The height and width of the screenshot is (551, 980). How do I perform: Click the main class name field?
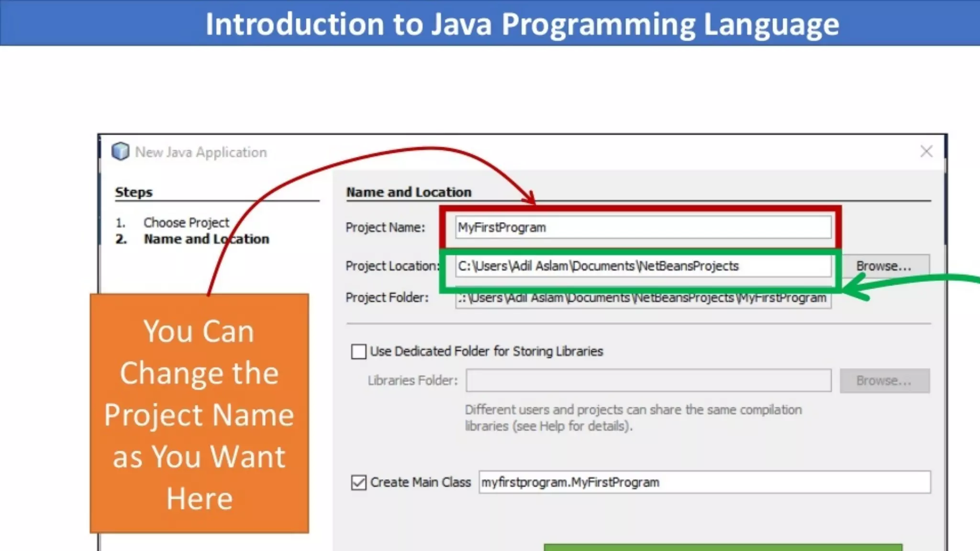point(704,482)
